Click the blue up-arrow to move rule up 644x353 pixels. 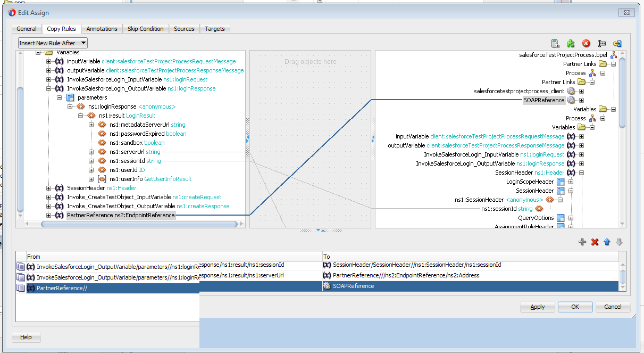tap(606, 242)
